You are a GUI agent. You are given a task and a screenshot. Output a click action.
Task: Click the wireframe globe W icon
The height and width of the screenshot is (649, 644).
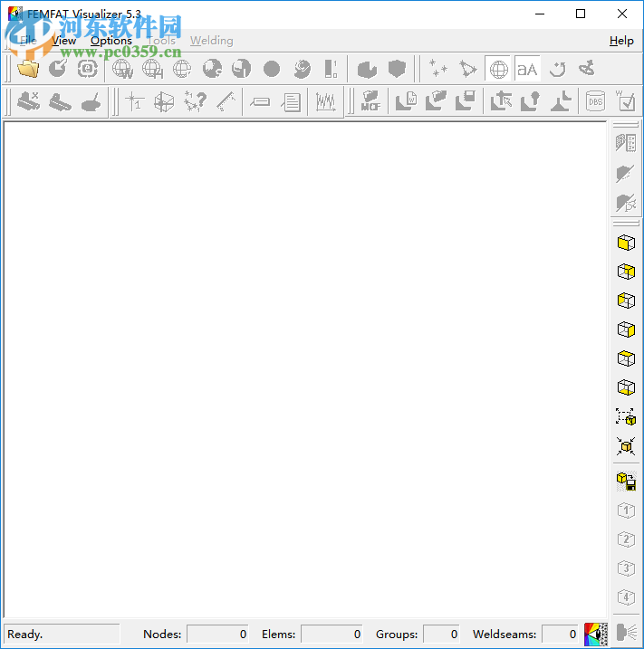[123, 69]
